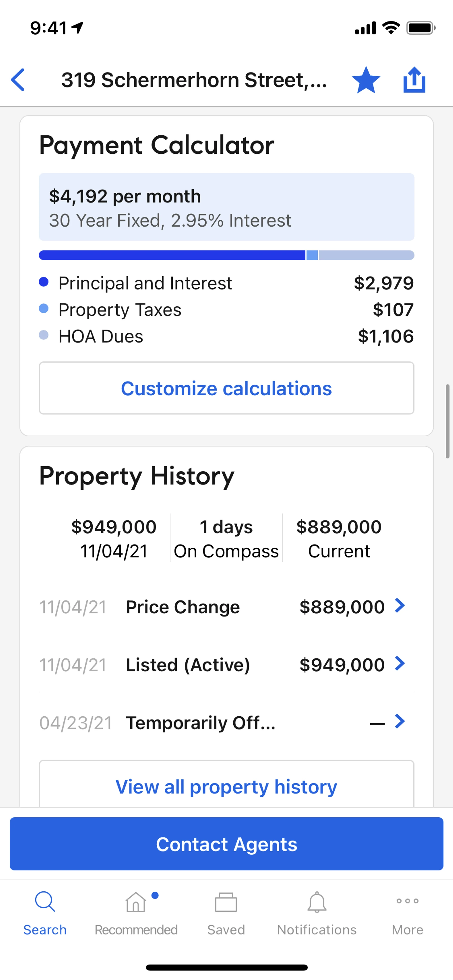Tap the Wi-Fi status icon
The image size is (453, 980).
pyautogui.click(x=391, y=28)
